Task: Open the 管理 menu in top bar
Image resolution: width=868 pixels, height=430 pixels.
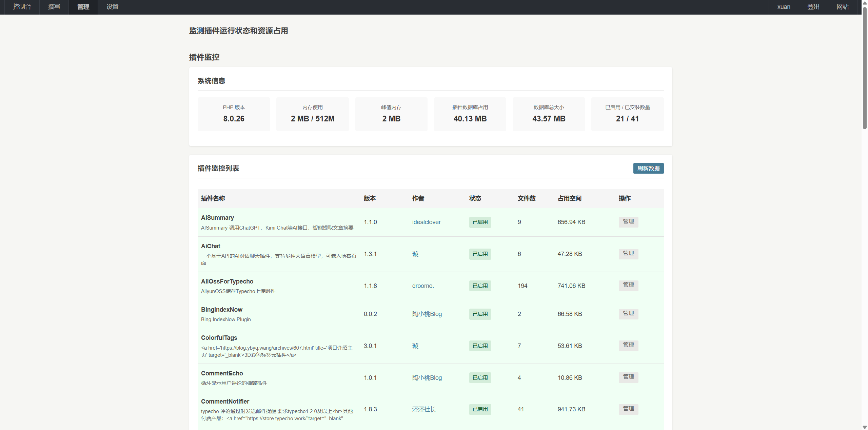Action: (x=83, y=7)
